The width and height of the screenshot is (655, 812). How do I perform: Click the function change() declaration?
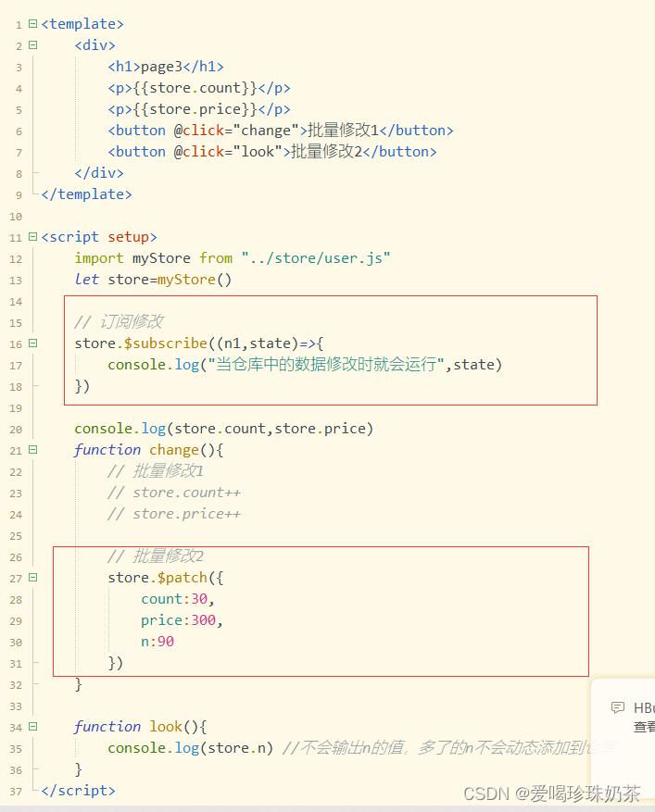(149, 450)
